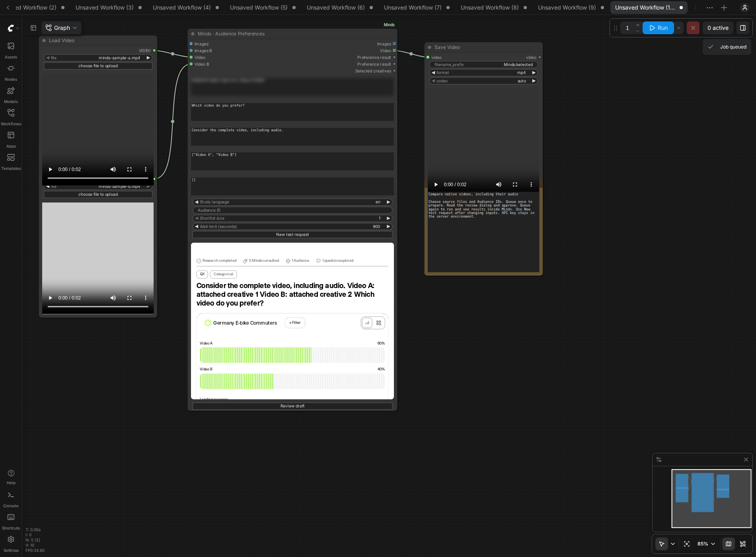Click the user profile icon
Screen dimensions: 756x557
point(745,8)
